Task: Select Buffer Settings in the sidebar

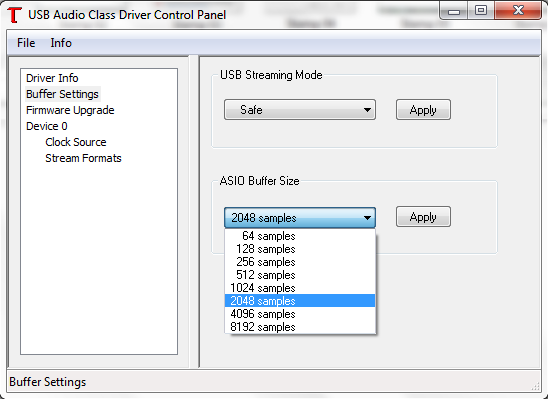Action: click(63, 94)
